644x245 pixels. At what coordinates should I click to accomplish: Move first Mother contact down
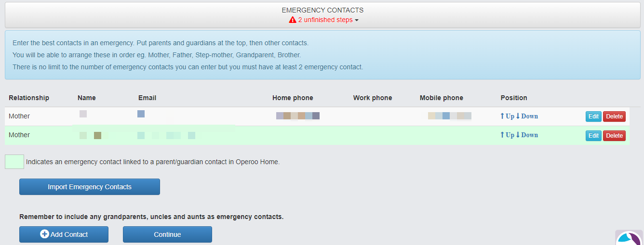point(527,116)
